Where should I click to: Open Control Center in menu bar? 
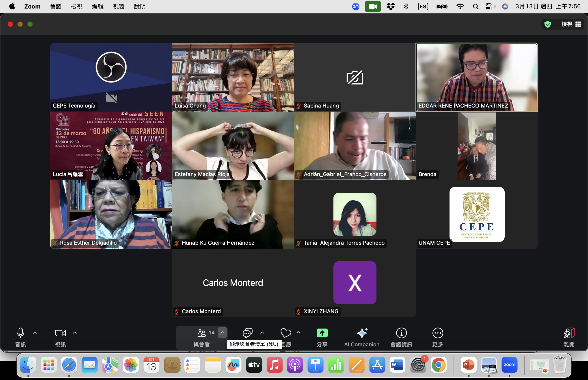click(x=488, y=6)
